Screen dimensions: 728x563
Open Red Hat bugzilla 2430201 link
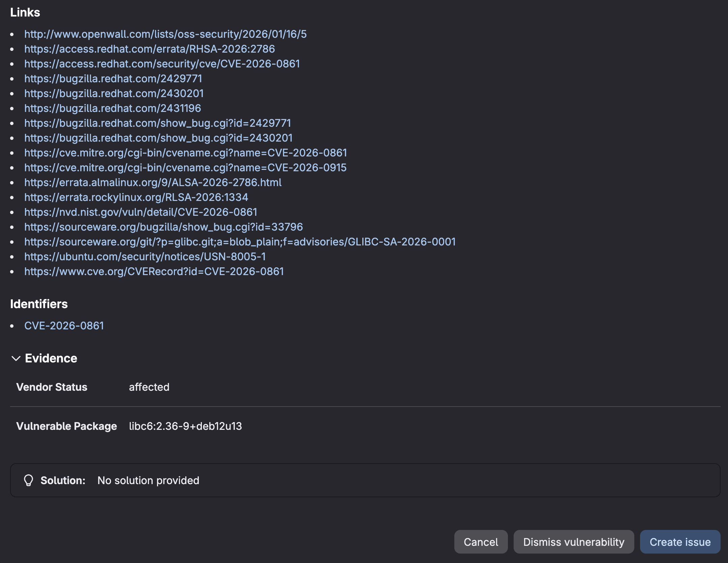point(114,93)
